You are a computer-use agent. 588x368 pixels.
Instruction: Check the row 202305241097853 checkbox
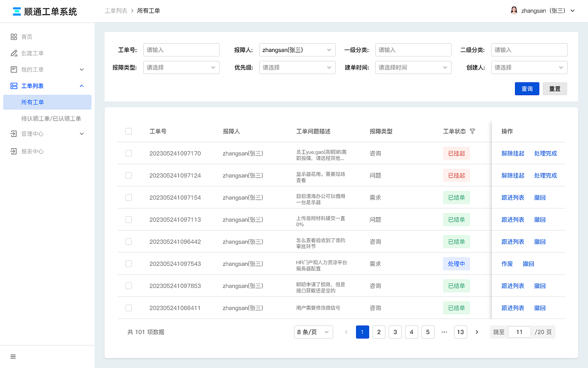(x=129, y=286)
